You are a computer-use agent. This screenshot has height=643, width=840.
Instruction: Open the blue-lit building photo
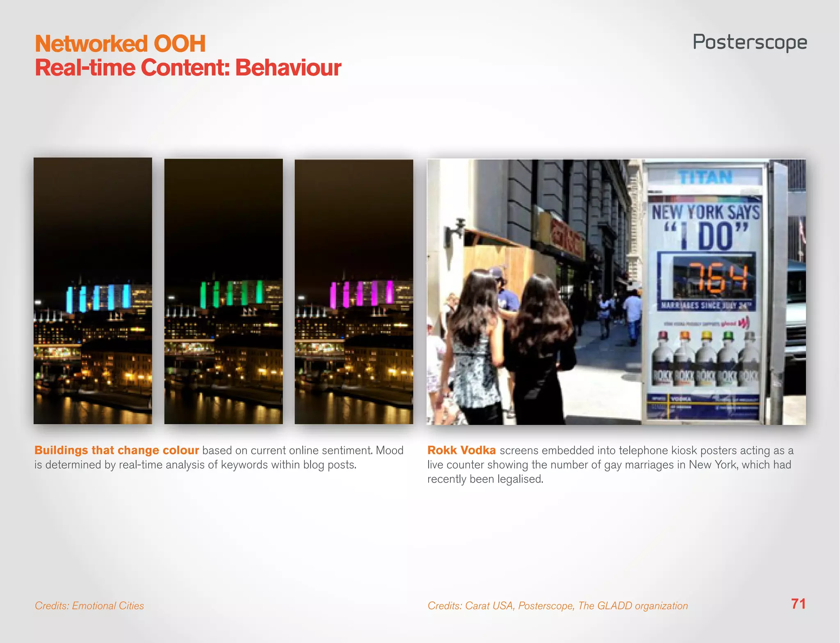(x=93, y=291)
